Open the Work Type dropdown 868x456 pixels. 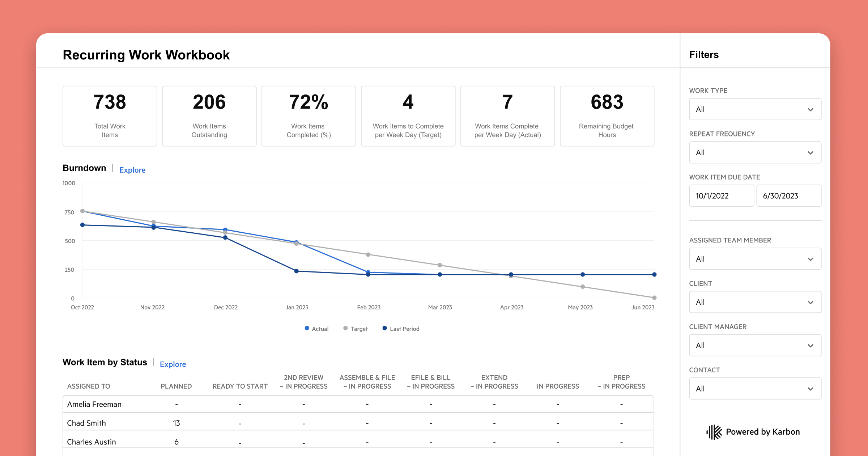755,109
